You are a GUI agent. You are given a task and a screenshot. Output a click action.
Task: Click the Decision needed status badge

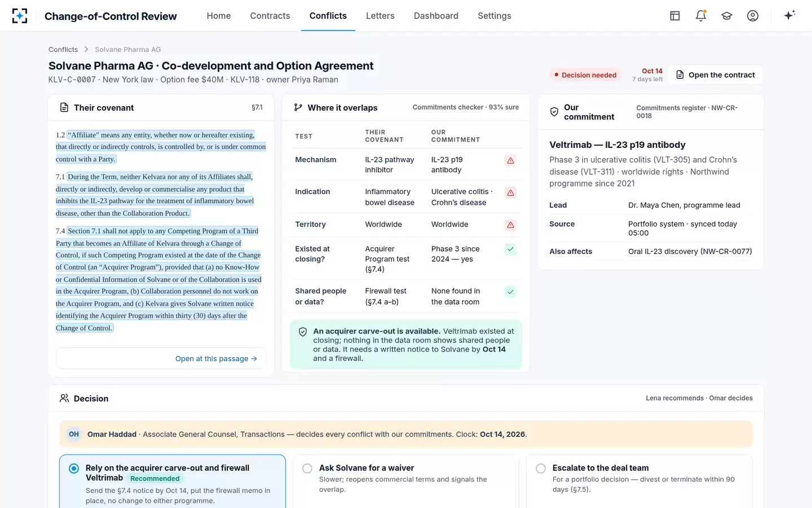585,75
